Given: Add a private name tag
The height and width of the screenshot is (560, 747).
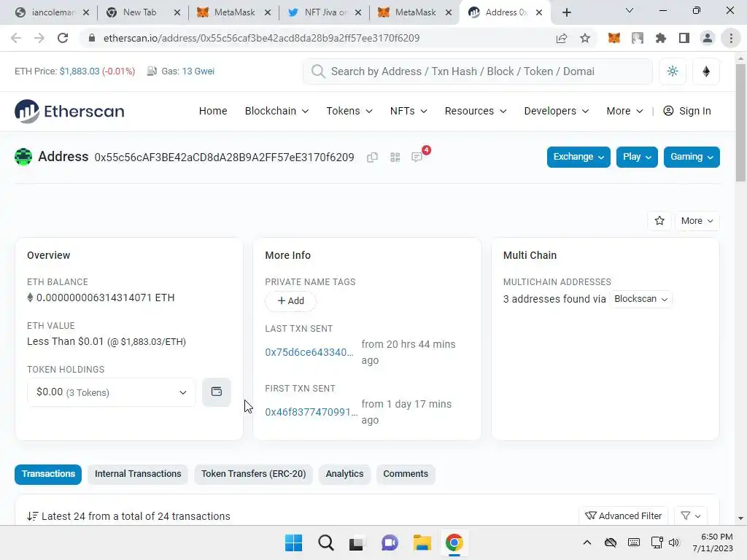Looking at the screenshot, I should click(x=290, y=301).
